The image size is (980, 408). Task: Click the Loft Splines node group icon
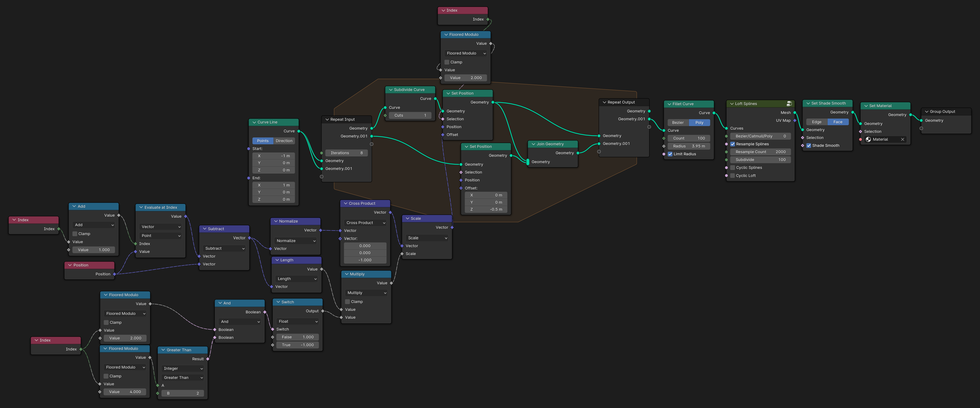click(789, 104)
